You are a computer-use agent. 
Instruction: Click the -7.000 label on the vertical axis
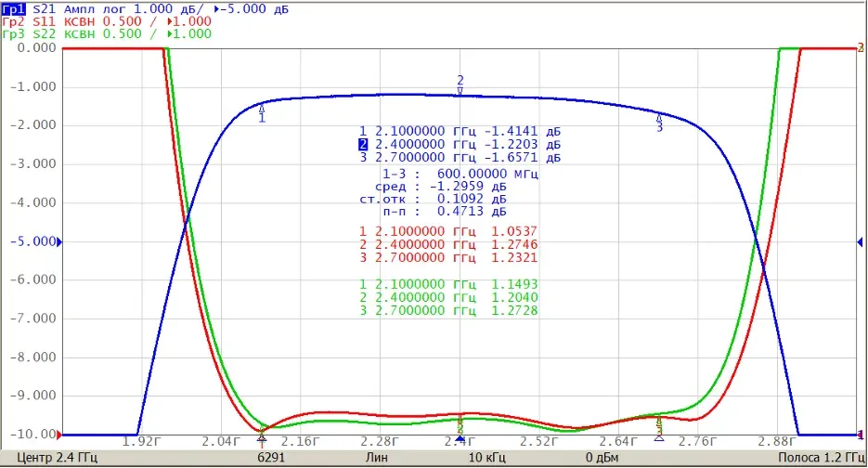pyautogui.click(x=33, y=318)
